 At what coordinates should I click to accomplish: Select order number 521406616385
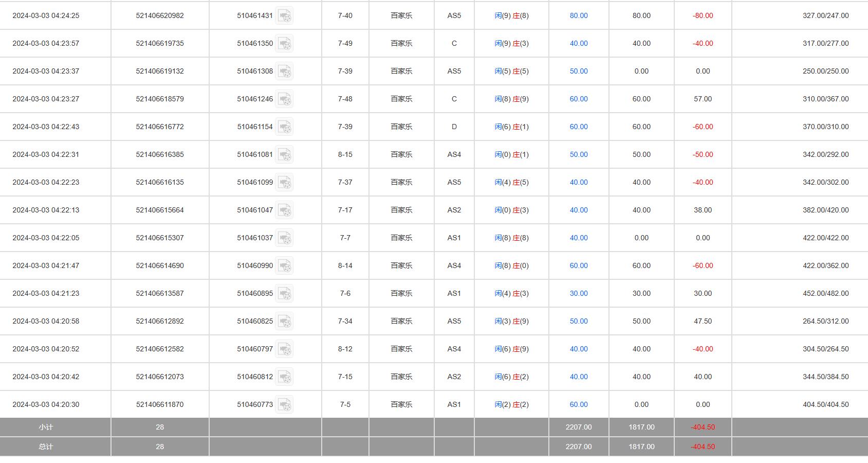[160, 154]
